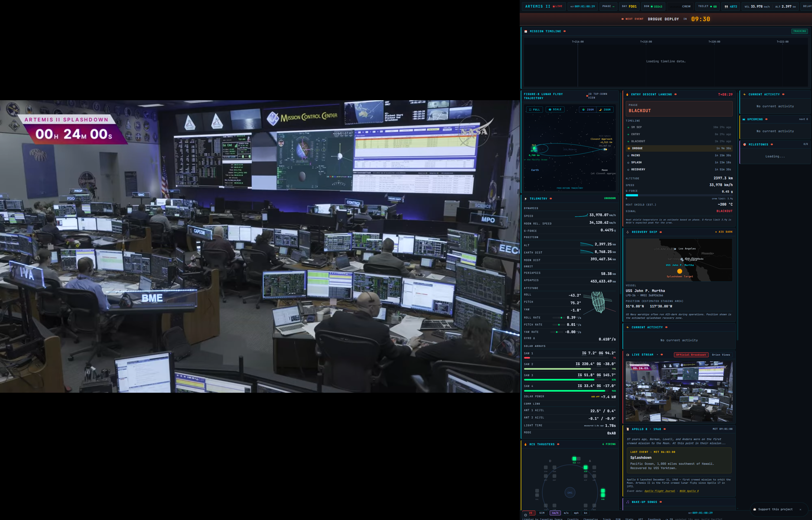Collapse RCS Thrusters via its red circle icon
The width and height of the screenshot is (812, 520).
coord(558,444)
